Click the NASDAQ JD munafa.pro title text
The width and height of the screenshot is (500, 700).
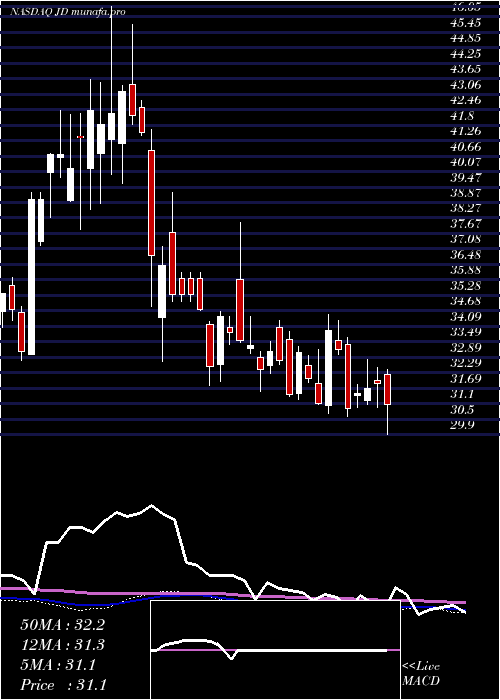(x=67, y=12)
